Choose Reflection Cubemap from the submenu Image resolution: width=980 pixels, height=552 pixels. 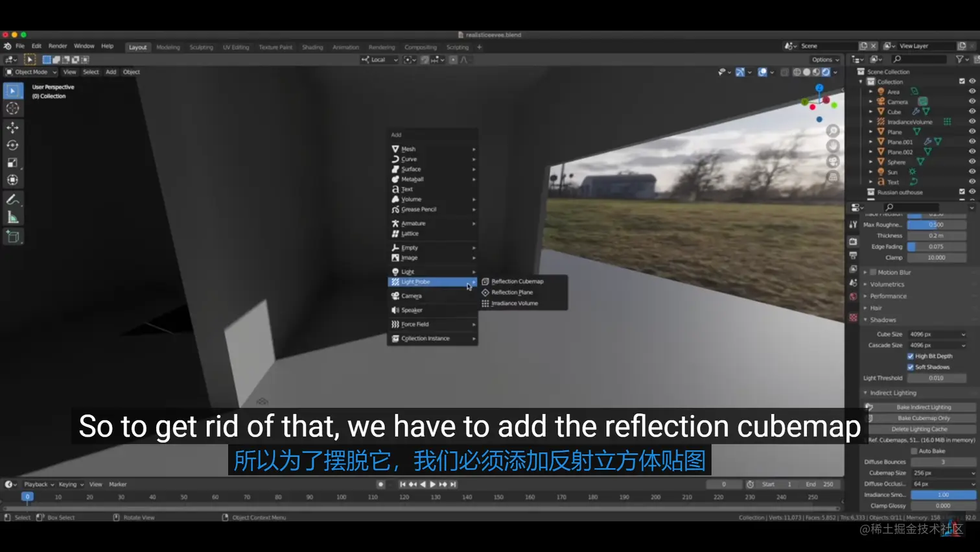click(519, 281)
